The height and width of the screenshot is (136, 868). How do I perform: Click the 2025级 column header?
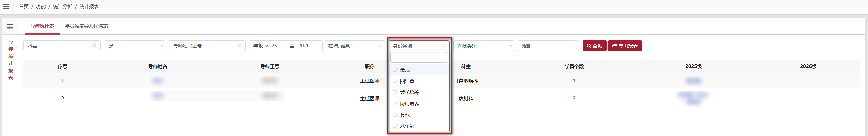693,66
